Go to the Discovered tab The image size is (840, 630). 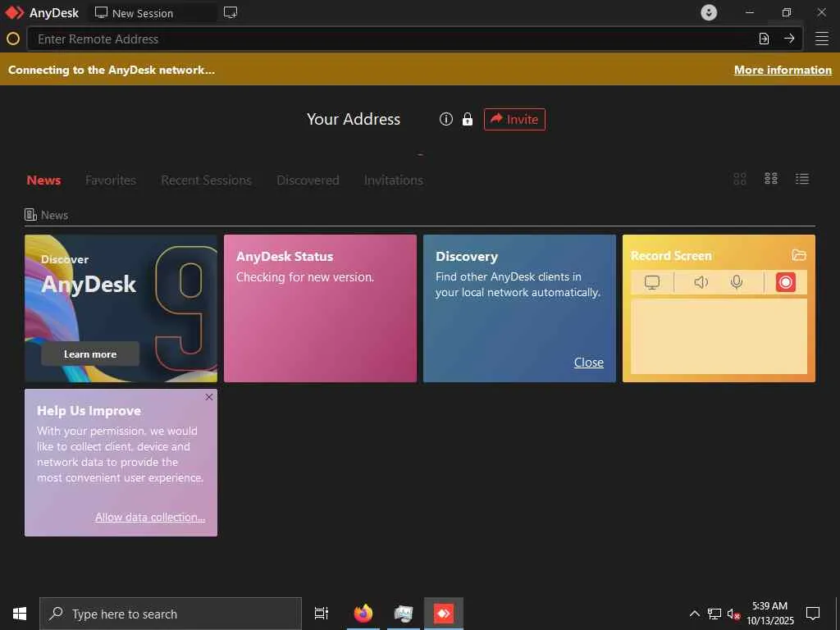(308, 180)
